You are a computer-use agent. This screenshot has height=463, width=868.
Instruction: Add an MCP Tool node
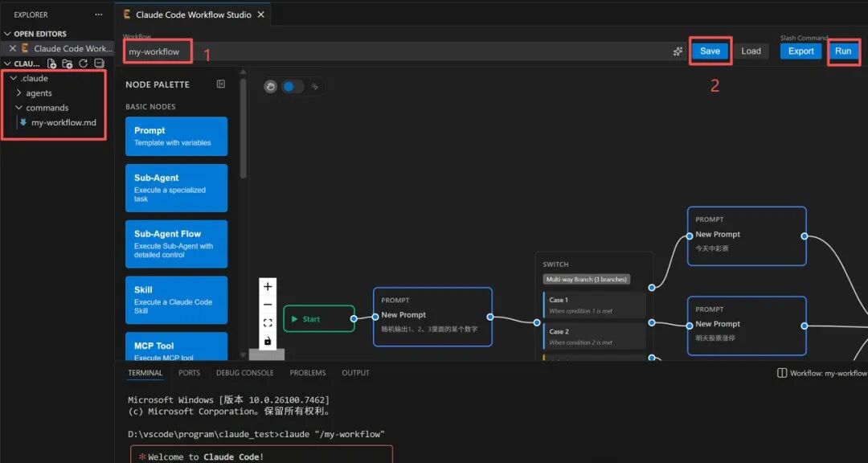pos(177,346)
